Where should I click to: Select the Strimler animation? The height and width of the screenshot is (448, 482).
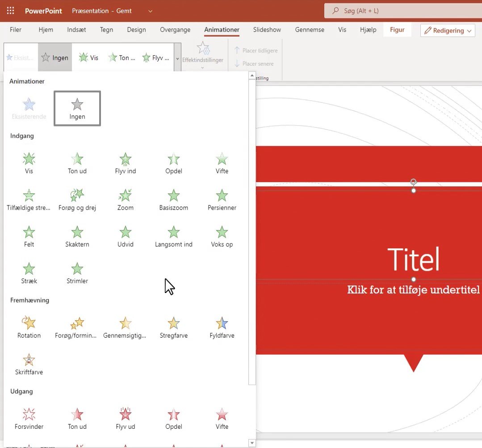pyautogui.click(x=77, y=273)
